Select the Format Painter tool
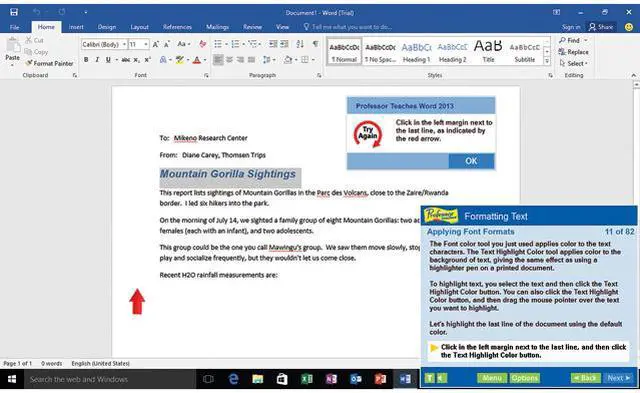This screenshot has height=393, width=640. pyautogui.click(x=49, y=63)
